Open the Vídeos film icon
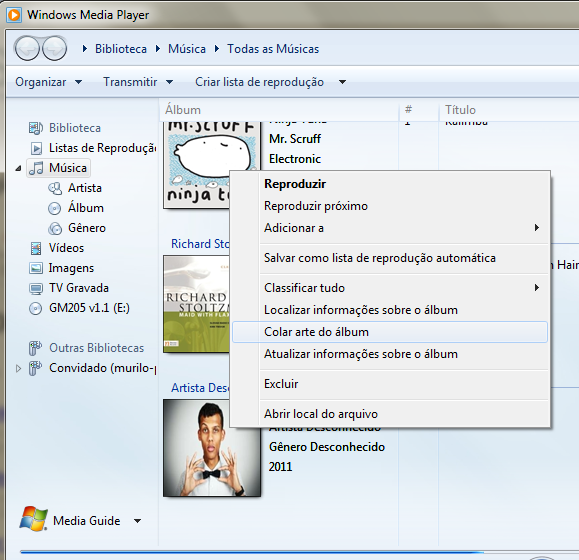 pyautogui.click(x=36, y=248)
